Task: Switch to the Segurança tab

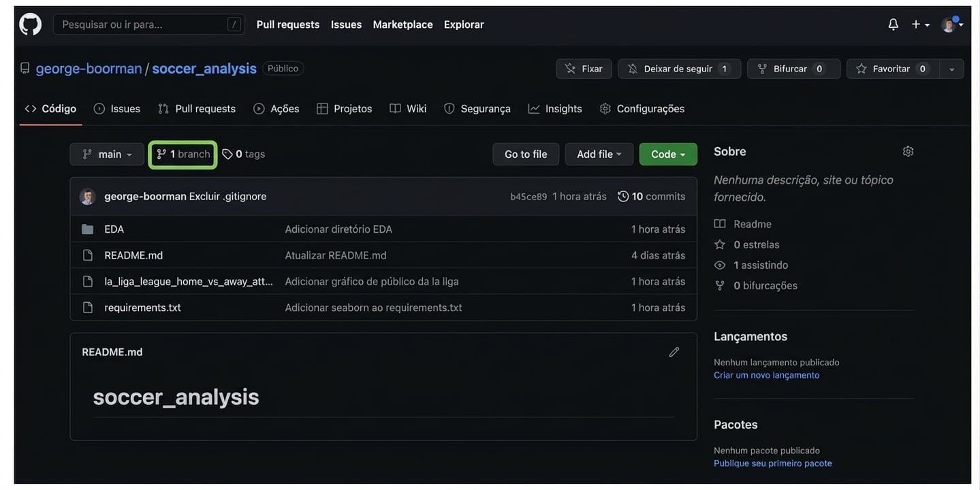Action: pos(477,109)
